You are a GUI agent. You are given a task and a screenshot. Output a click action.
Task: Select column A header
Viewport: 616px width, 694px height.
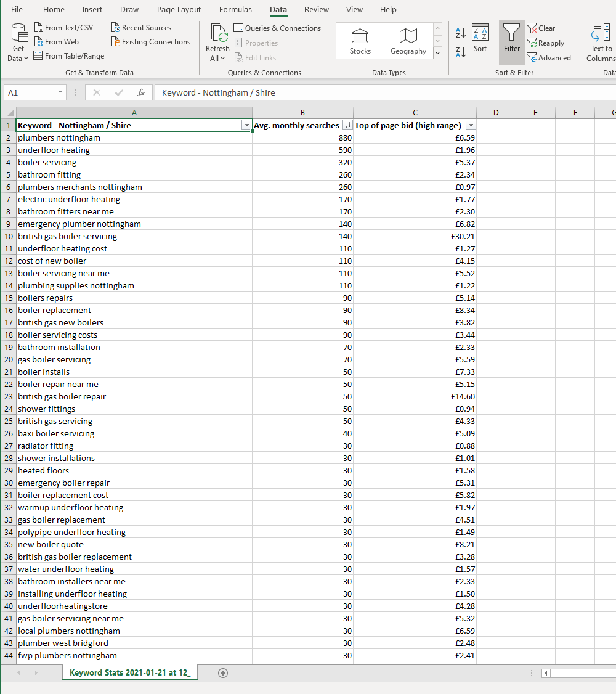coord(134,112)
